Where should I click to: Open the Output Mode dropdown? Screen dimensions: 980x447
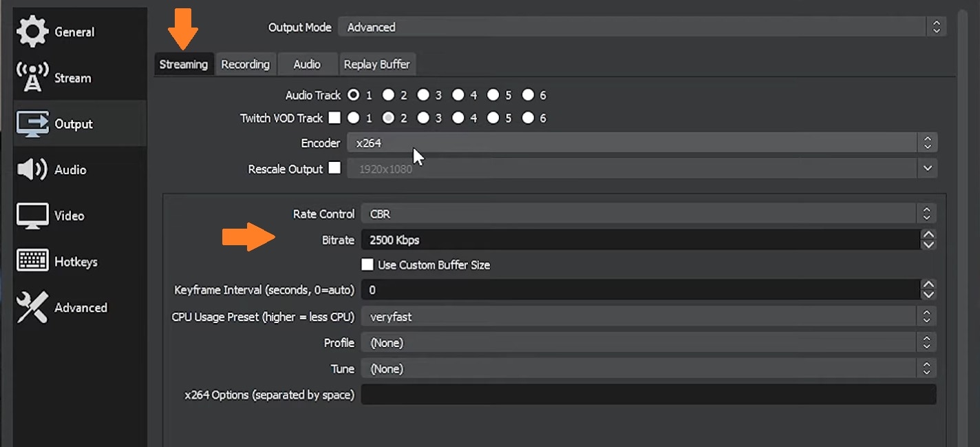[x=642, y=27]
